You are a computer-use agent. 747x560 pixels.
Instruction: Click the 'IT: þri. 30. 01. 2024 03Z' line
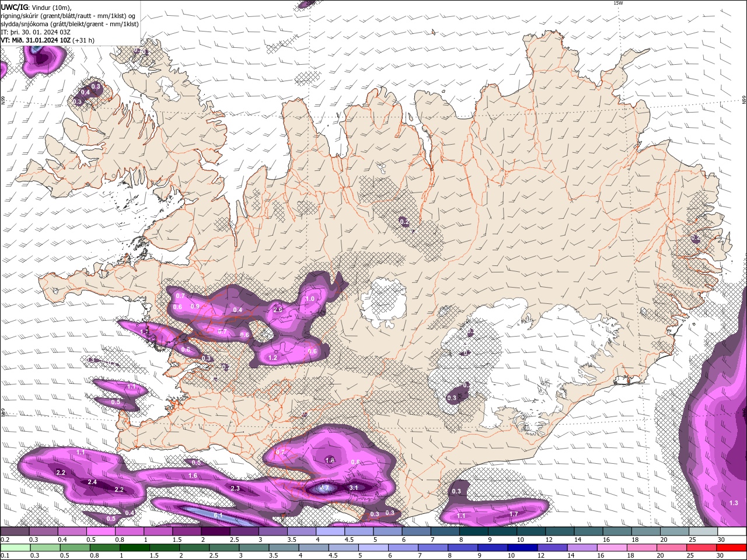[36, 32]
